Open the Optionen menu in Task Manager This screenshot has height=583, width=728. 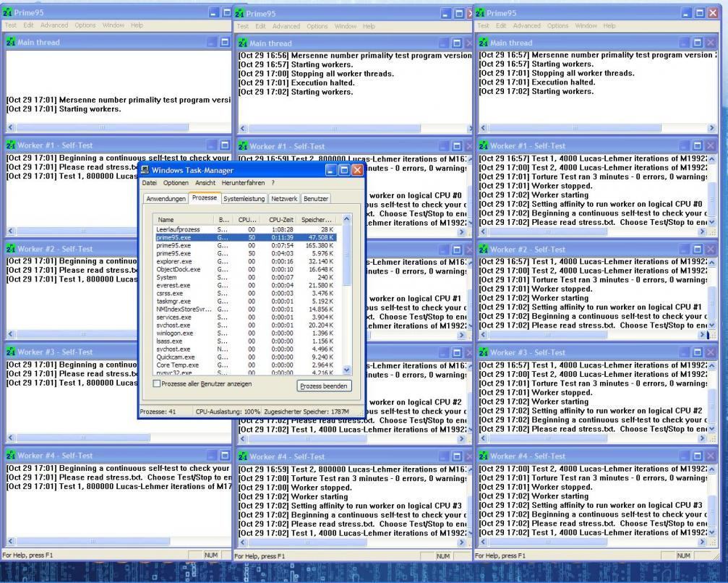tap(176, 183)
